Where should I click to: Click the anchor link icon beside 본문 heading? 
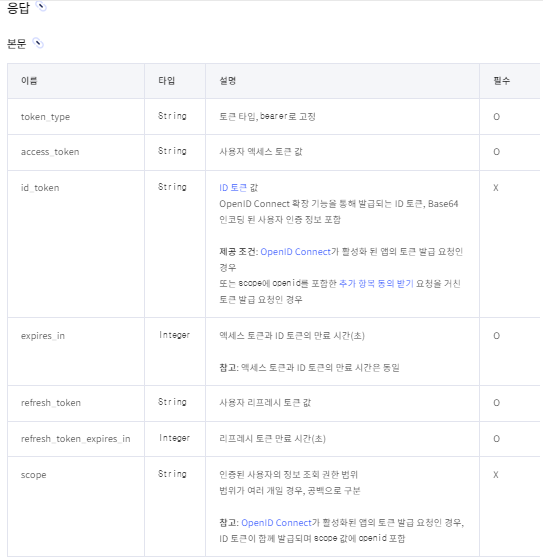[38, 43]
